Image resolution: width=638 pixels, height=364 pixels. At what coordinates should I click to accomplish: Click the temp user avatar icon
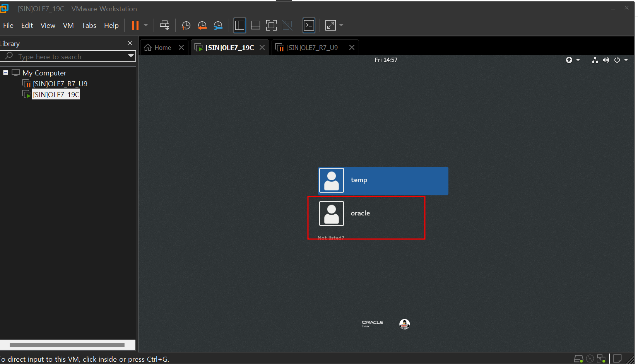(x=332, y=180)
